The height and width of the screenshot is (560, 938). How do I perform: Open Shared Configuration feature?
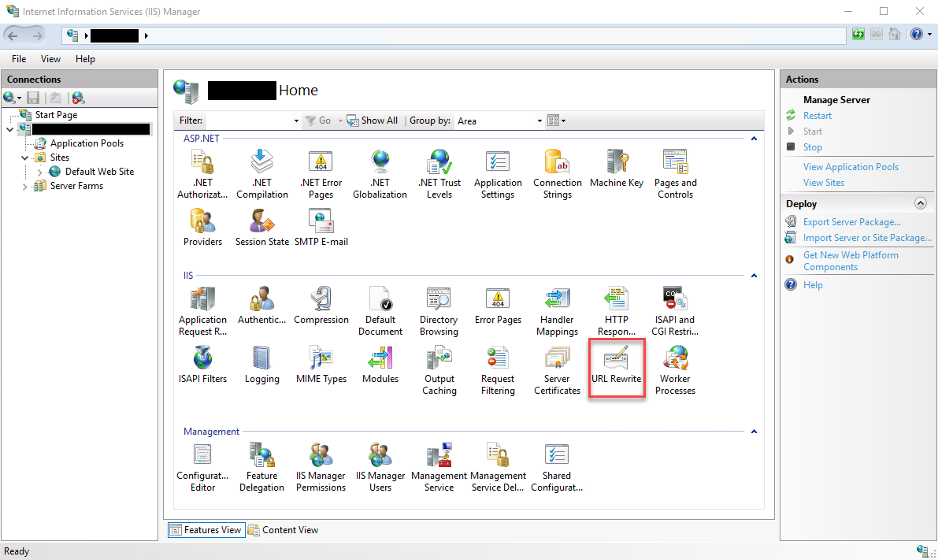point(557,466)
